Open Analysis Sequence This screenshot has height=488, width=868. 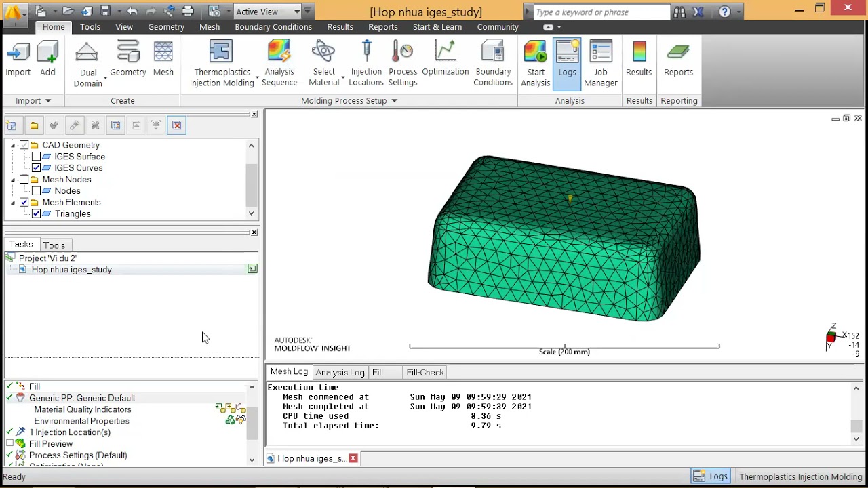pyautogui.click(x=279, y=64)
